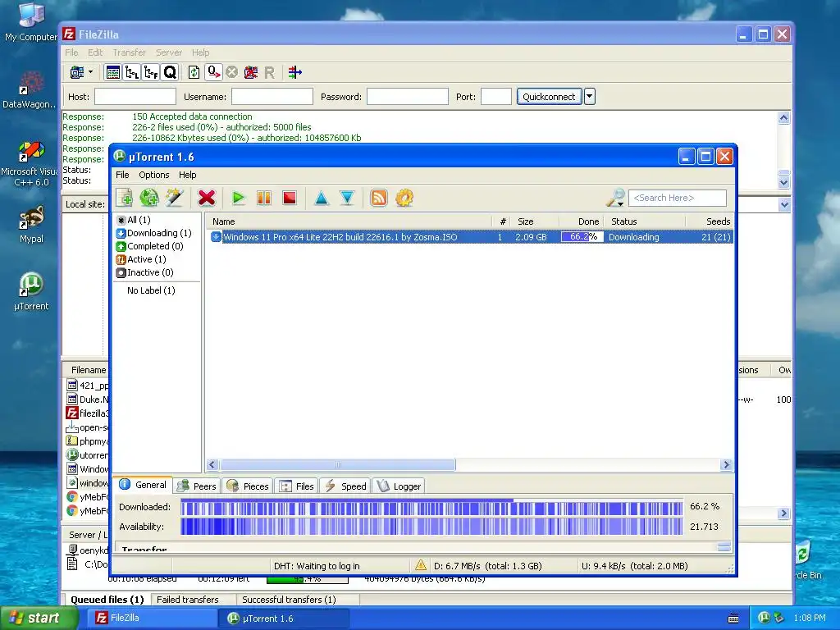Open the Site Manager dropdown arrow in FileZilla
Image resolution: width=840 pixels, height=630 pixels.
(x=90, y=72)
